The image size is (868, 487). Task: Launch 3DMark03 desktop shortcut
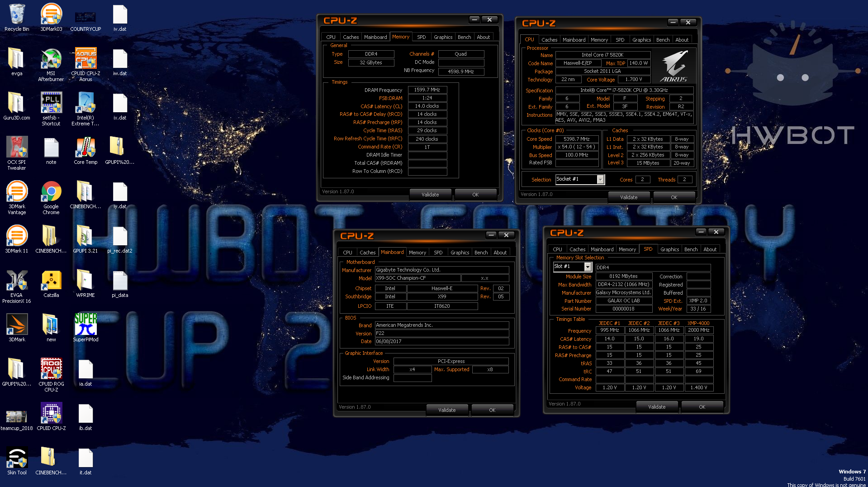51,18
